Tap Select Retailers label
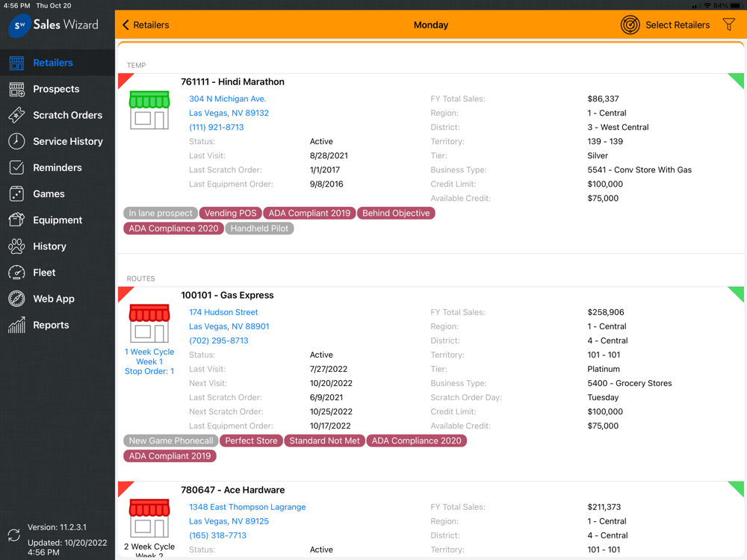 tap(678, 25)
